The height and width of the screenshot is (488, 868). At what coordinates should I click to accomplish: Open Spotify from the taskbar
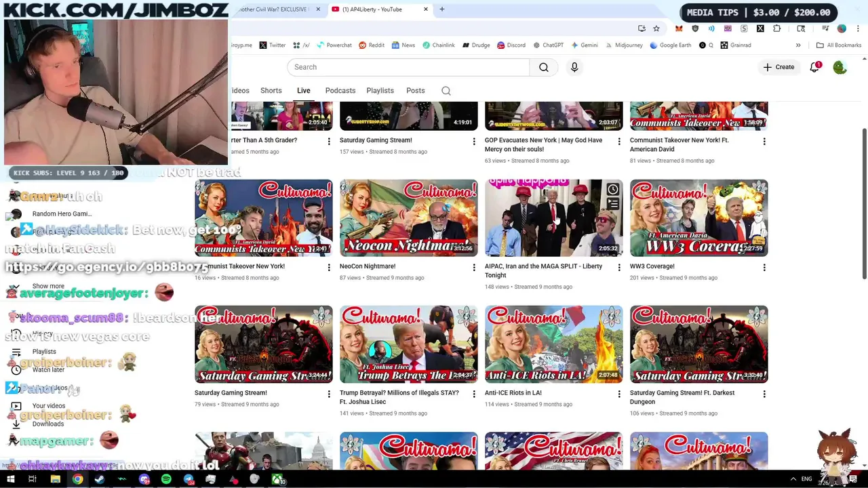tap(166, 480)
